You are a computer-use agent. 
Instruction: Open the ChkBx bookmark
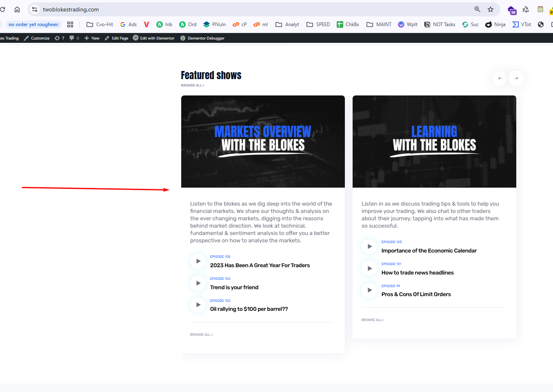[x=348, y=24]
